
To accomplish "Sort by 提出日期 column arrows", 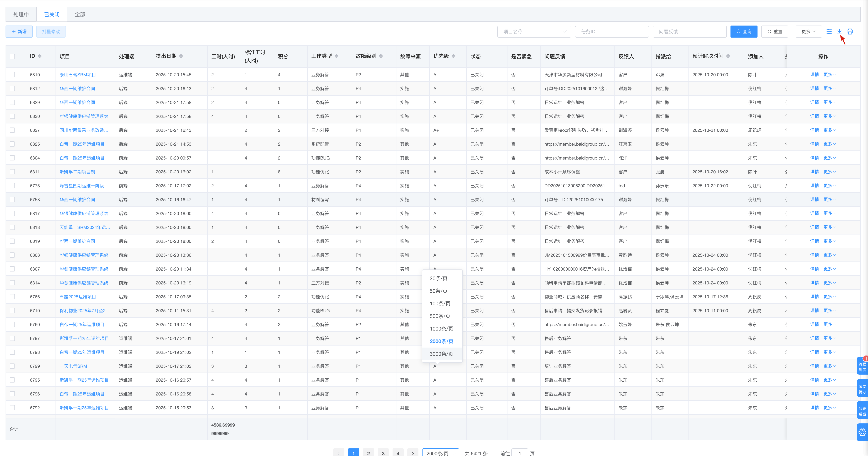I will point(181,56).
